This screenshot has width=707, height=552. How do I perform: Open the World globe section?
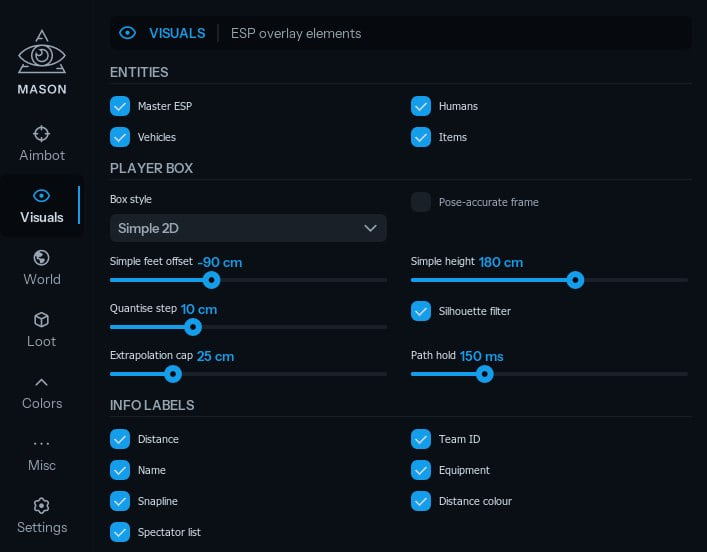(x=41, y=258)
